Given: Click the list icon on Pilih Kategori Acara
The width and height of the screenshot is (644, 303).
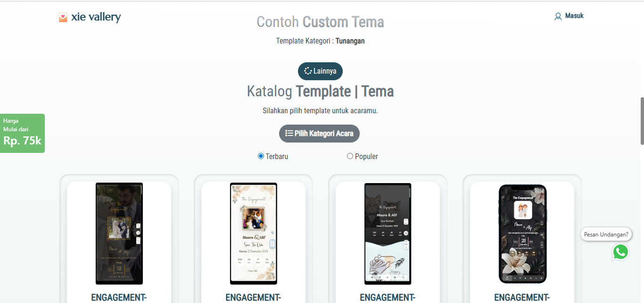Looking at the screenshot, I should tap(289, 134).
